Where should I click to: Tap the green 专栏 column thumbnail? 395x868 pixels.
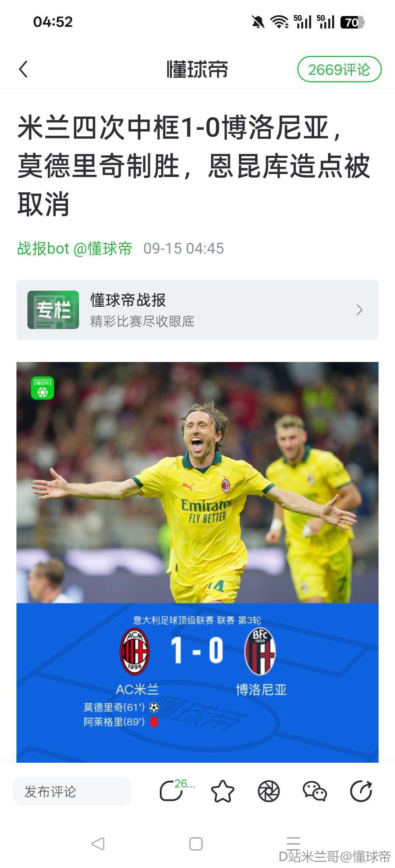tap(53, 310)
